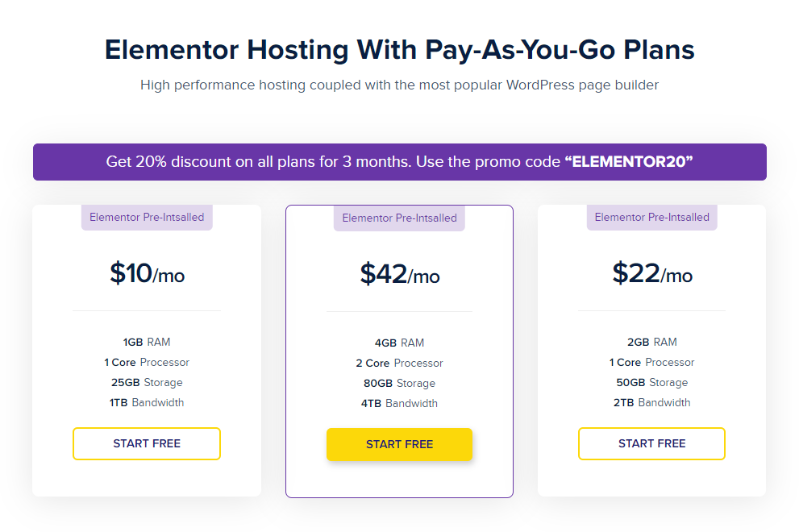The image size is (799, 532).
Task: Click the 2TB Bandwidth feature
Action: 651,402
